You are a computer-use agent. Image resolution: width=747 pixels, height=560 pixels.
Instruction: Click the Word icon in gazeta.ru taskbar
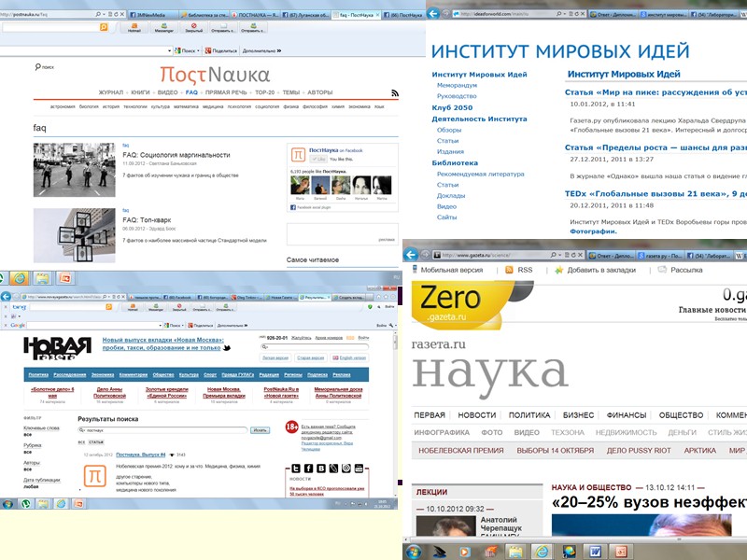tap(595, 552)
